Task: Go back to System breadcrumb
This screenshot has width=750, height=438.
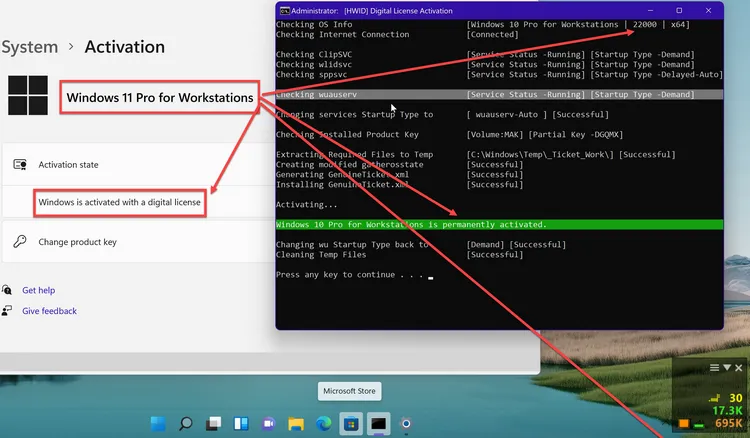Action: 30,47
